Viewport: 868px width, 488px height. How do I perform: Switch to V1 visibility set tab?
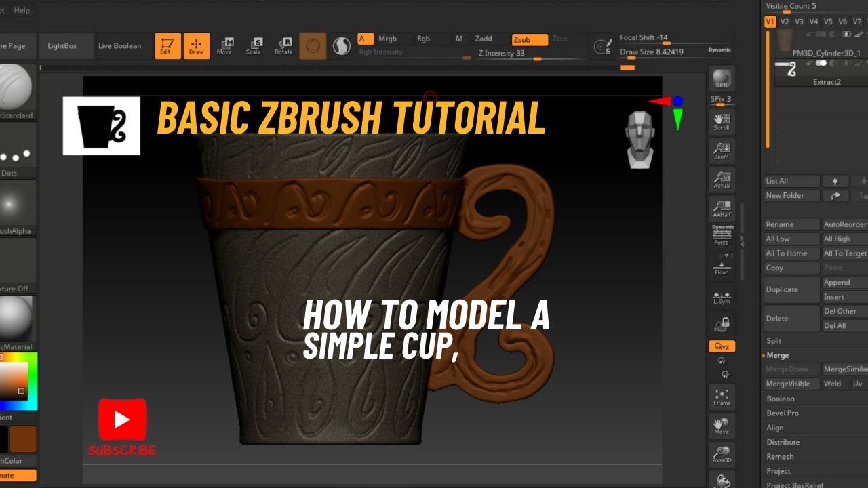click(x=770, y=22)
